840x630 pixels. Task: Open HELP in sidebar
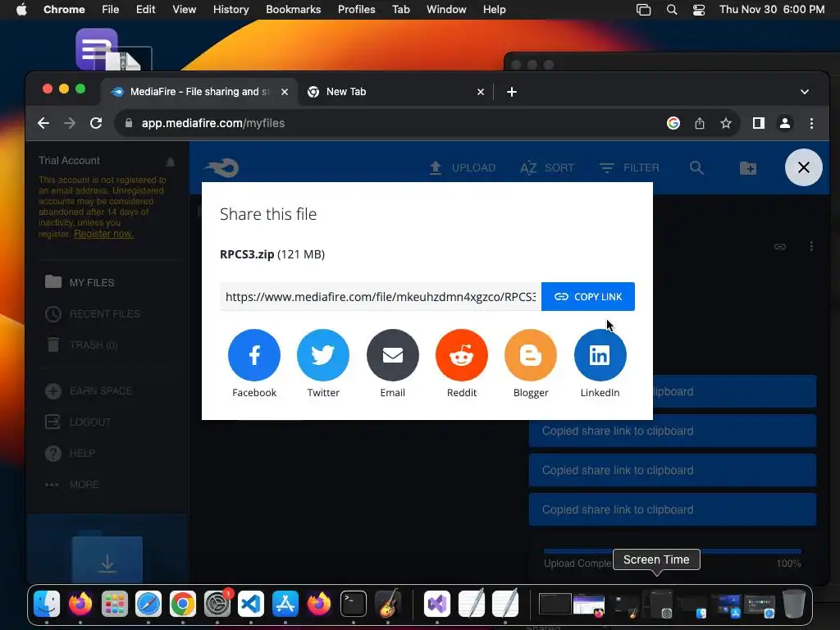coord(71,453)
